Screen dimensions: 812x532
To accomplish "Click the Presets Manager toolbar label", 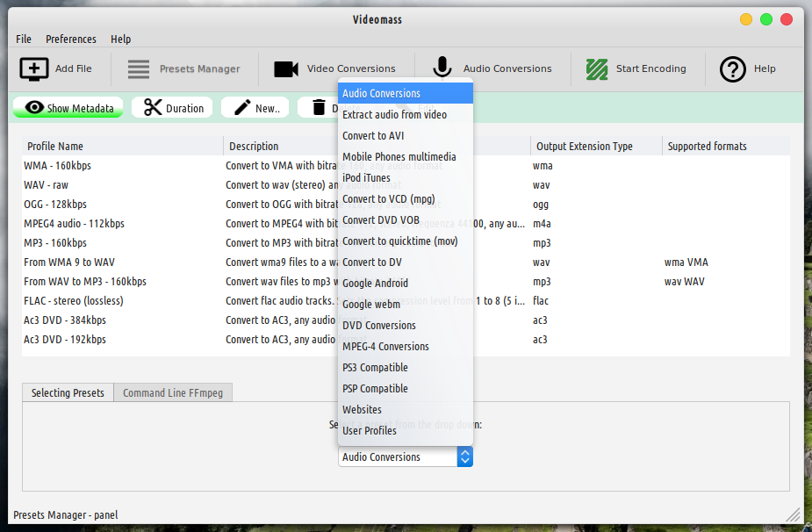I will coord(200,68).
